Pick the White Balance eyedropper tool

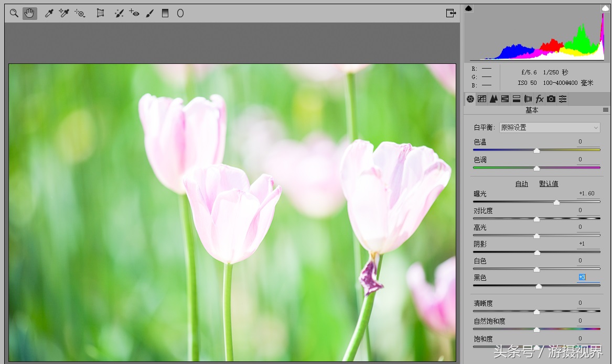pos(49,13)
